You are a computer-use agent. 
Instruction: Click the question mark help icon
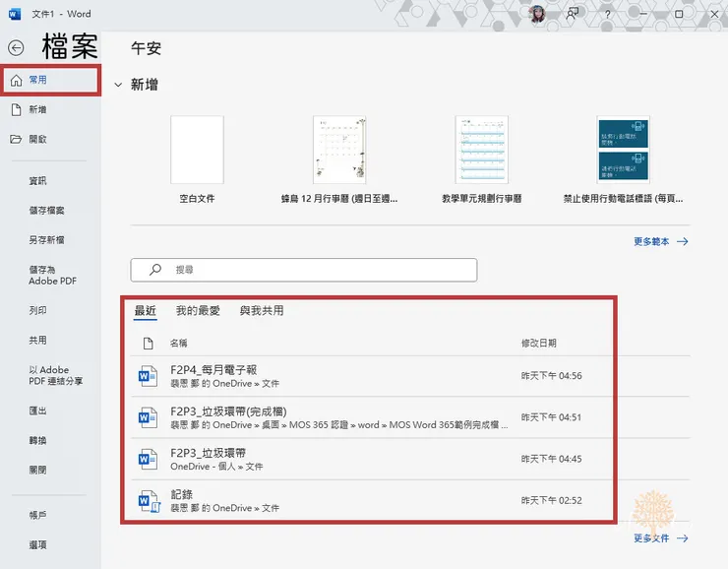[607, 15]
